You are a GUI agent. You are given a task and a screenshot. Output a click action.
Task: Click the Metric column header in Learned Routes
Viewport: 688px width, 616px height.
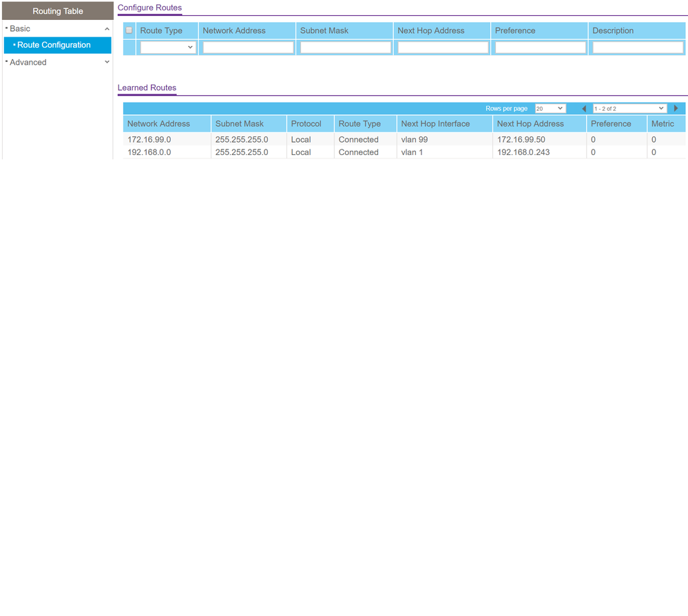pyautogui.click(x=663, y=124)
